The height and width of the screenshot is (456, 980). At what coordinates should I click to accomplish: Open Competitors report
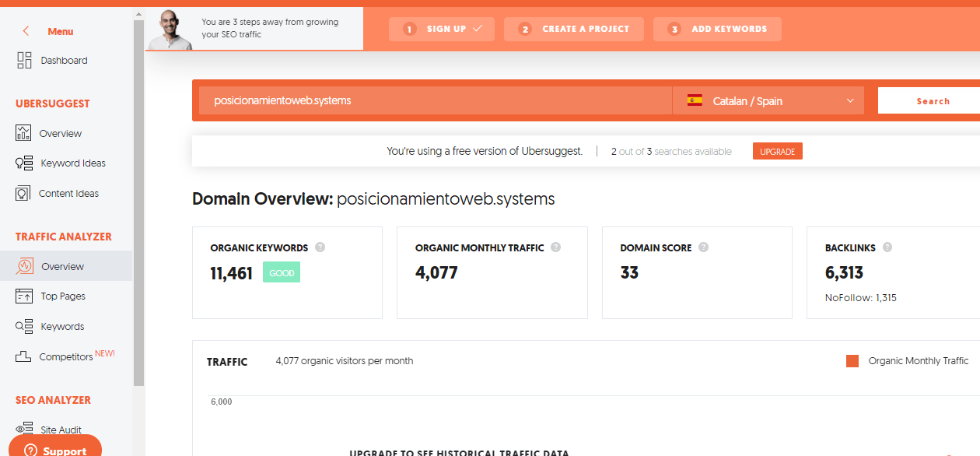coord(66,357)
